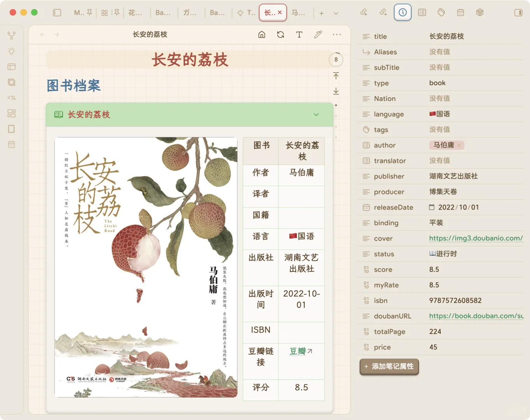Open the dashboard blocks icon in left ribbon

12,114
